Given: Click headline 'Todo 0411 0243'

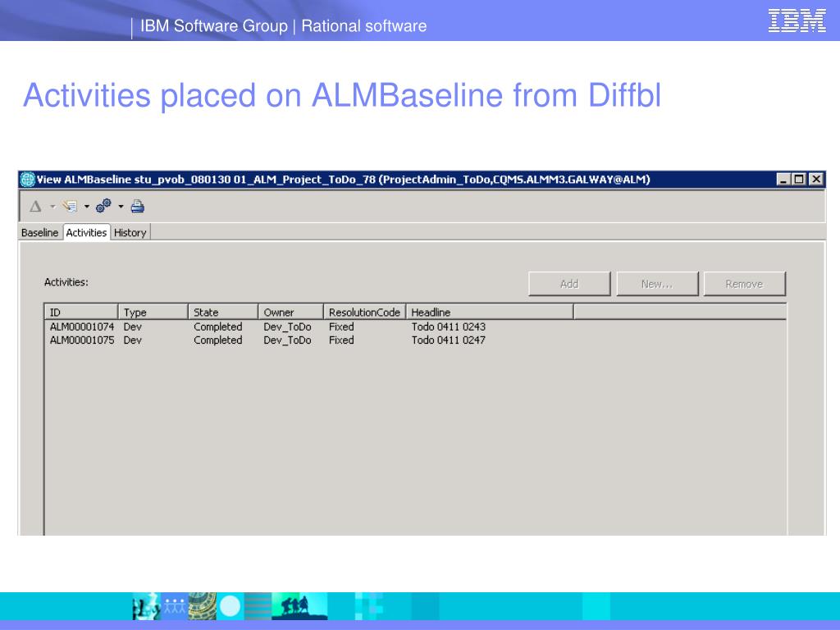Looking at the screenshot, I should click(449, 326).
